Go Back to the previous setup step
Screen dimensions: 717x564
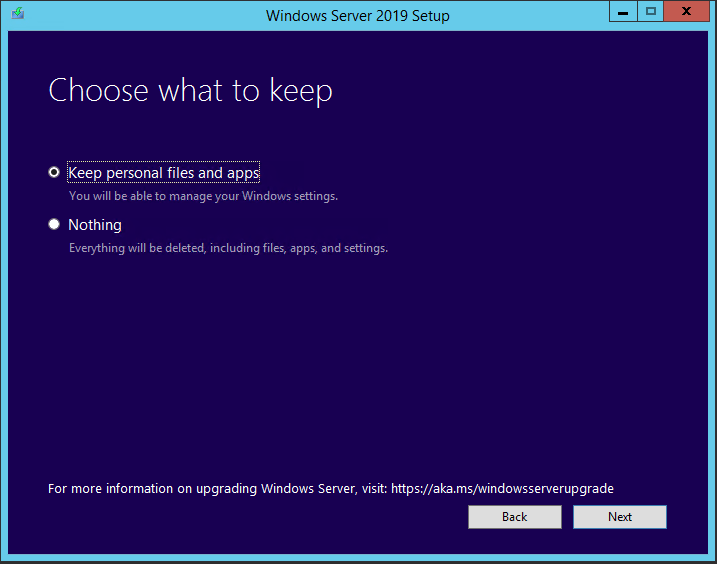point(514,517)
